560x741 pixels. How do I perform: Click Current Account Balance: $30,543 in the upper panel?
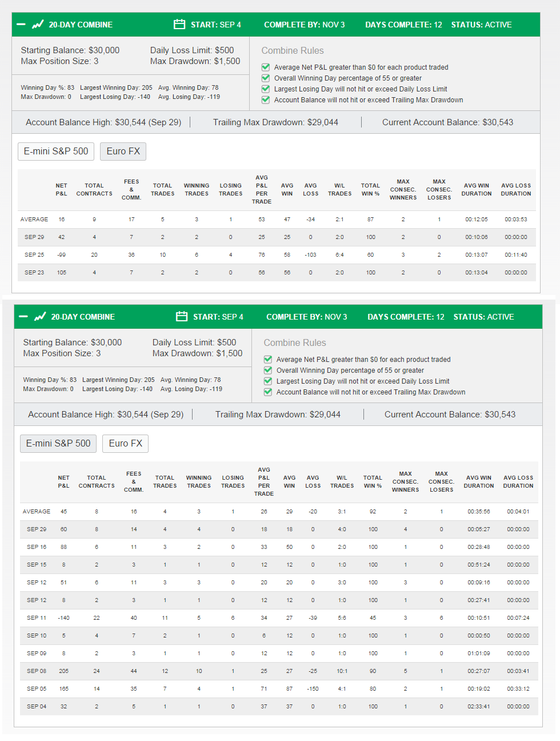(448, 122)
